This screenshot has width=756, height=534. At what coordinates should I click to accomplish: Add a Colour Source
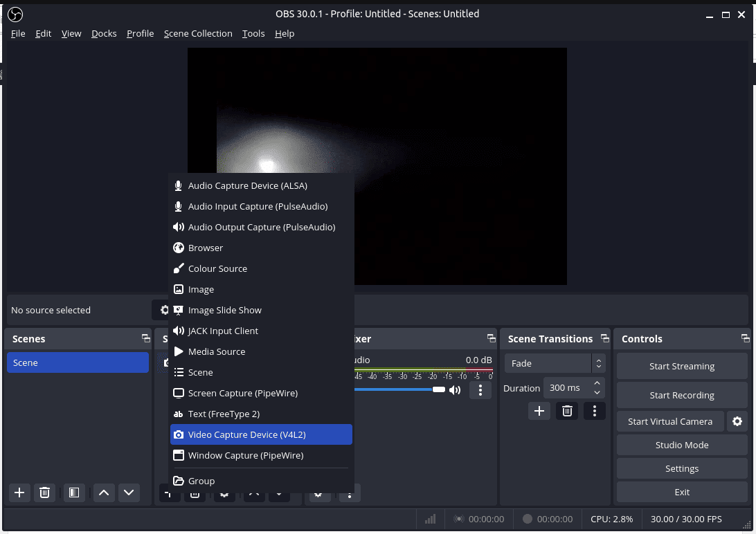[x=261, y=268]
